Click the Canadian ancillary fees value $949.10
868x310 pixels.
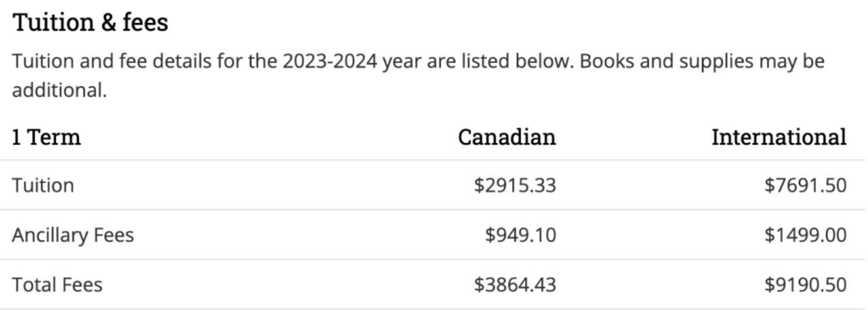click(x=519, y=235)
